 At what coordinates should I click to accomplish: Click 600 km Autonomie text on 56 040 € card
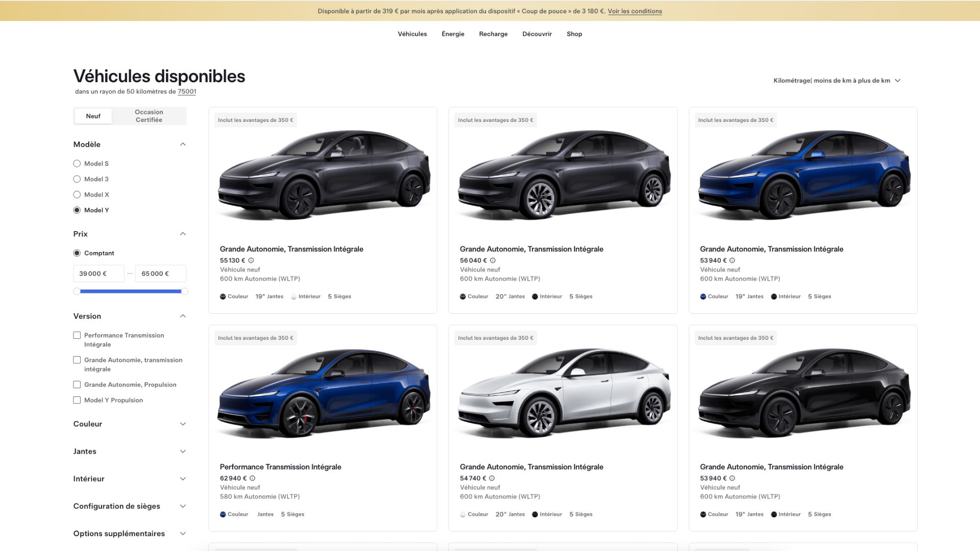point(500,279)
